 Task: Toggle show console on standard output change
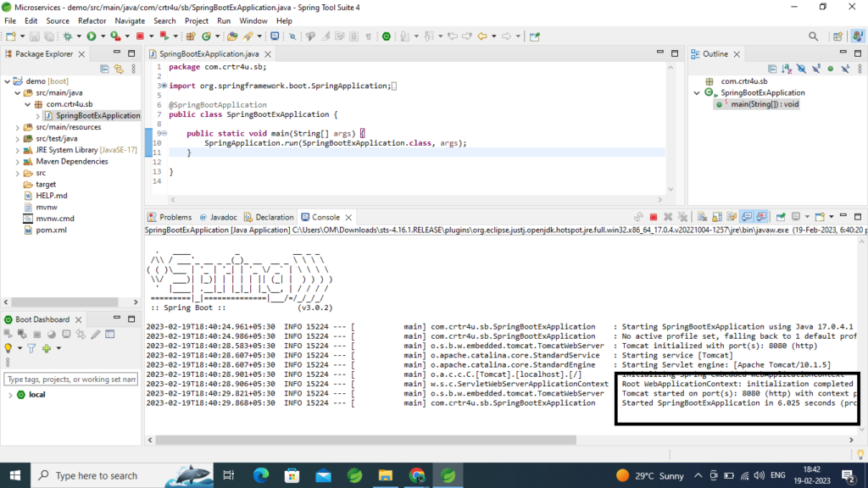pos(747,217)
